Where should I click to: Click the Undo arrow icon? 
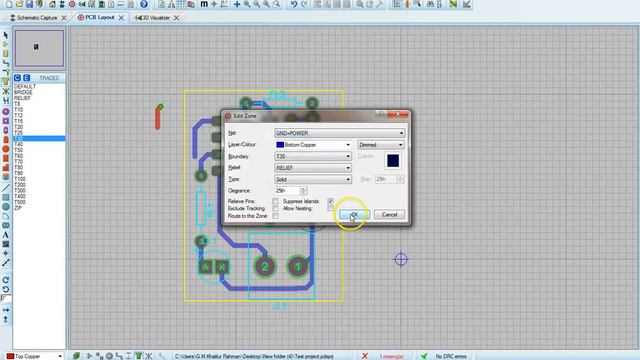pos(294,4)
